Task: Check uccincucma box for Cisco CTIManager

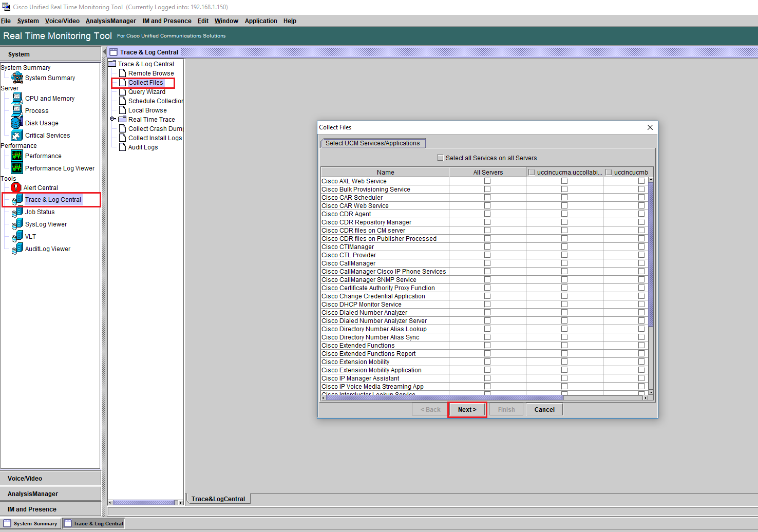Action: [x=564, y=246]
